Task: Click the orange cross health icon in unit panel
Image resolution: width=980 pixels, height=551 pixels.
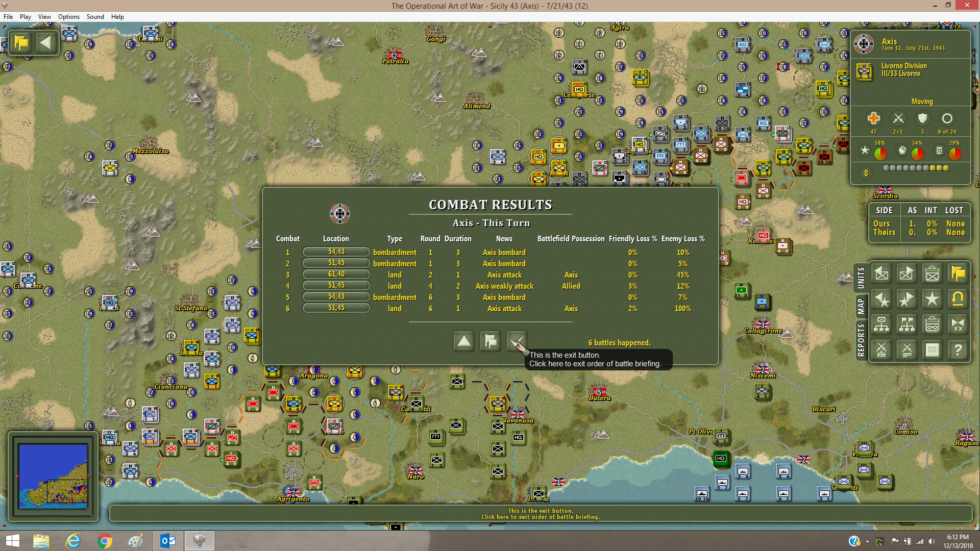Action: 873,118
